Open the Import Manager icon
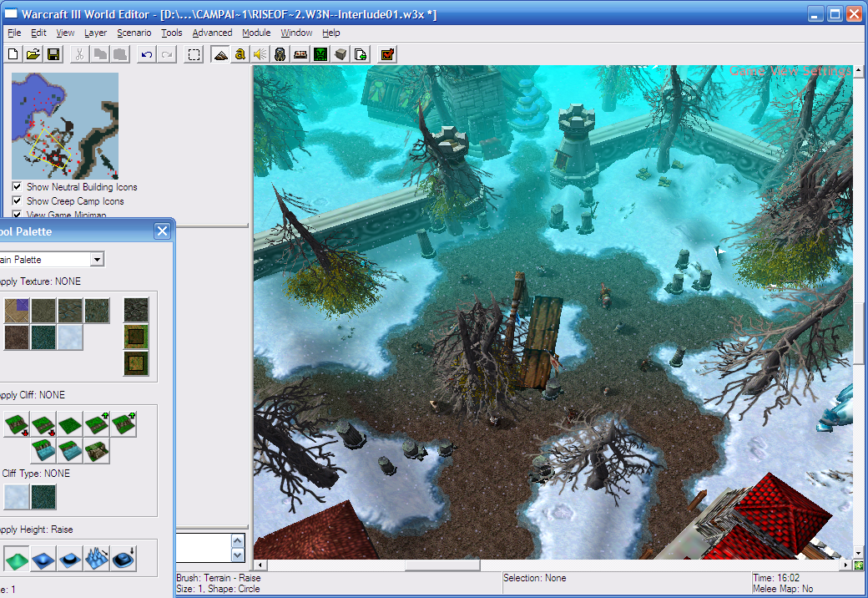This screenshot has height=598, width=868. pyautogui.click(x=361, y=54)
